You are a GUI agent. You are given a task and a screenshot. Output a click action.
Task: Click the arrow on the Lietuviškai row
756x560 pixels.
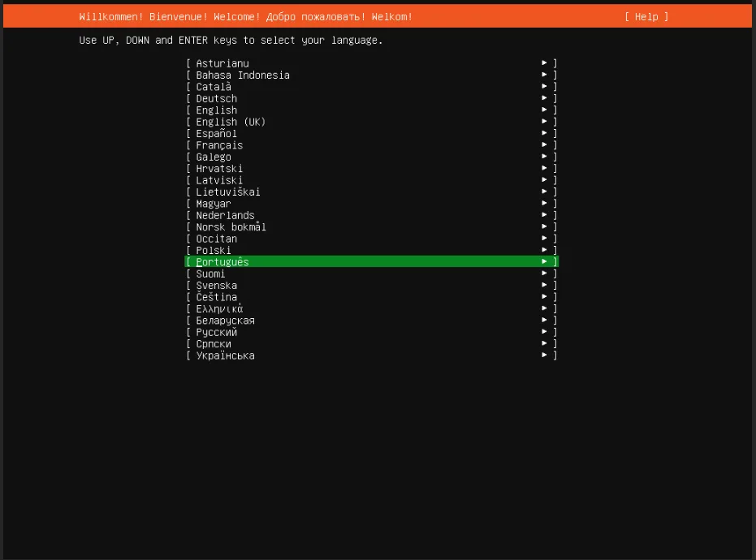544,192
